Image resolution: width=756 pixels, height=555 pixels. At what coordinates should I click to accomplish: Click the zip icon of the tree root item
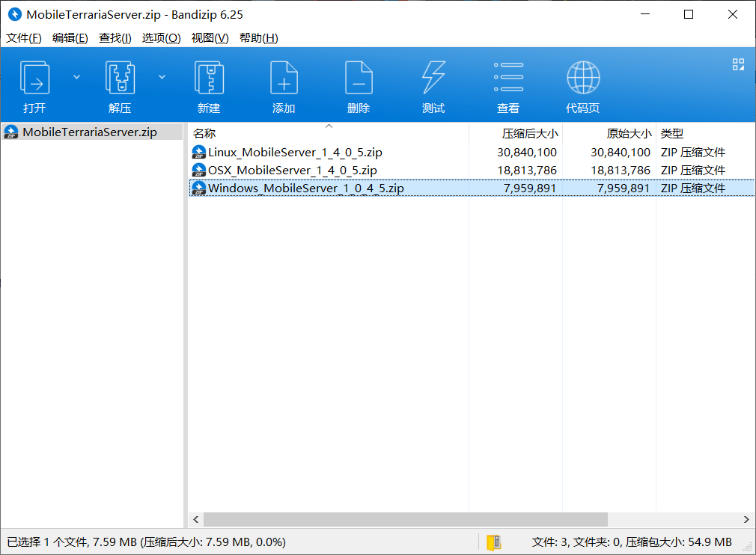[x=11, y=132]
